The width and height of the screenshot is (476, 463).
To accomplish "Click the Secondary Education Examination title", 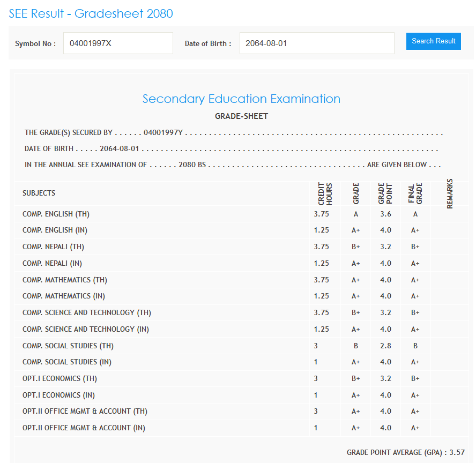I will point(241,99).
